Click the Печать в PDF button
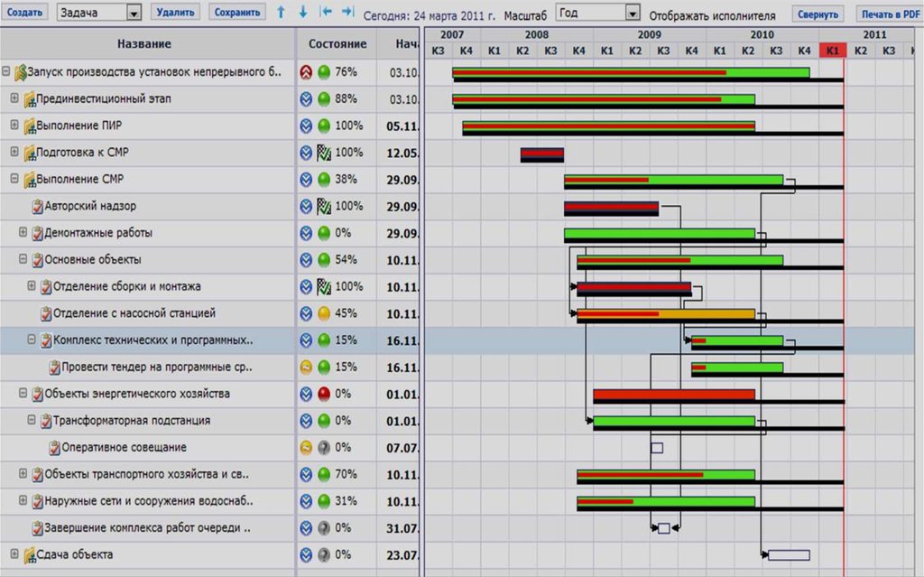Screen dimensions: 924x577 coord(889,14)
